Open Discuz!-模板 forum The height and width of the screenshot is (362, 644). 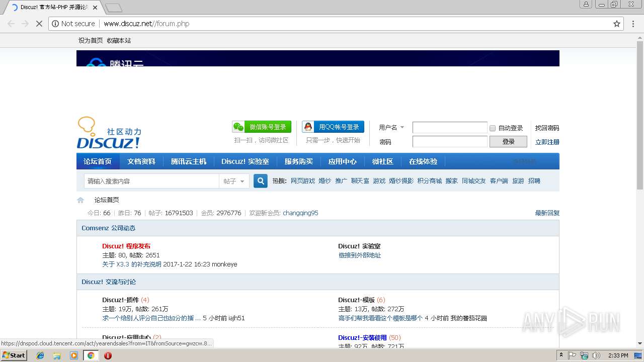(x=357, y=300)
